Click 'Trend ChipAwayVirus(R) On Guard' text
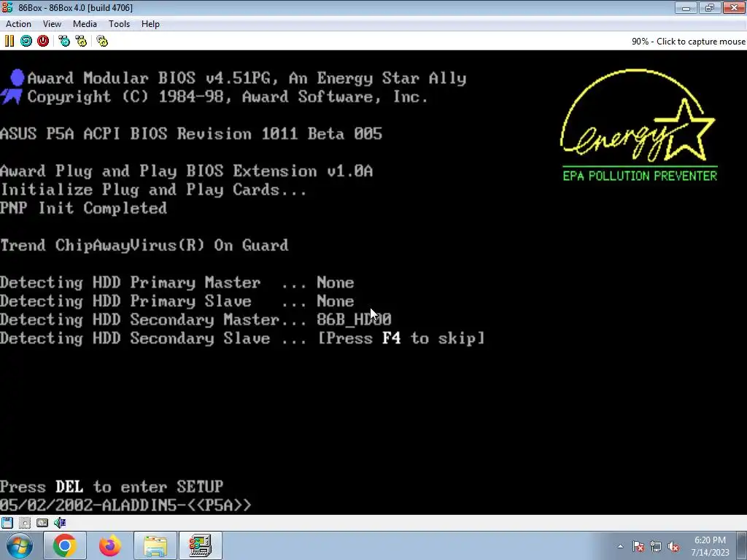 pos(144,245)
